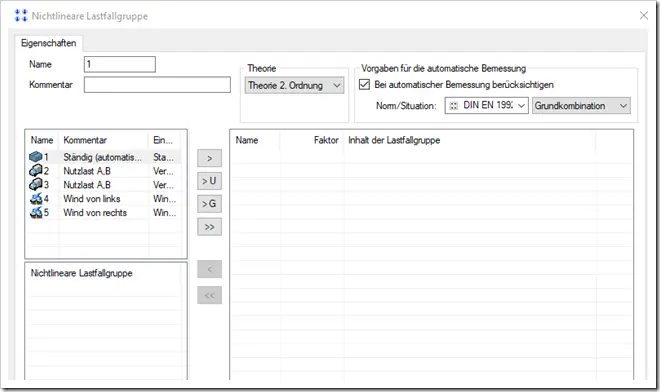Click Ver... cell in row 3
Screen dimensions: 660x392
point(163,185)
